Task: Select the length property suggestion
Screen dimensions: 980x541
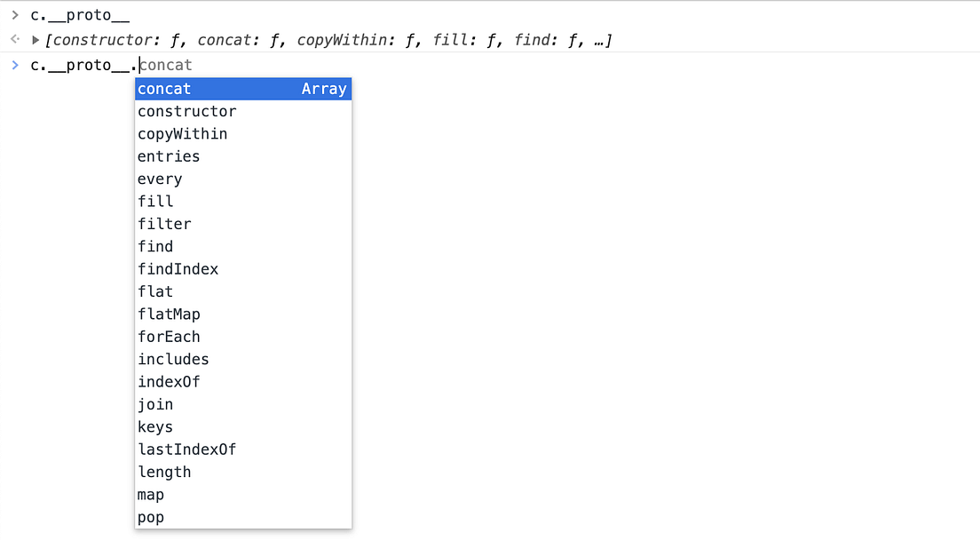Action: point(243,472)
